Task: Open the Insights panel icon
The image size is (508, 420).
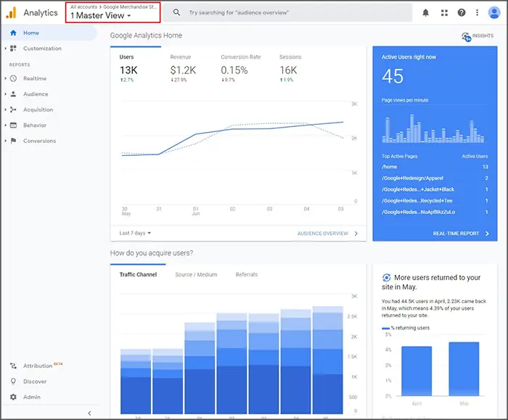Action: click(466, 36)
